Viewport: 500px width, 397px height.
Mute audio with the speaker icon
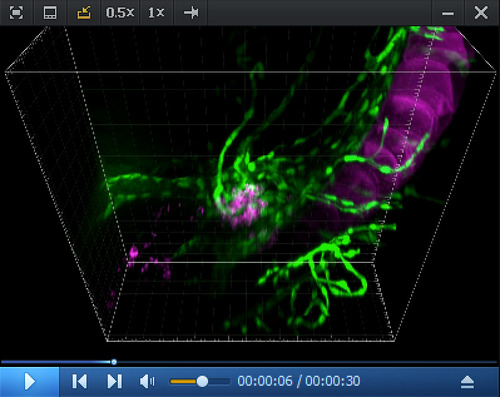(147, 381)
